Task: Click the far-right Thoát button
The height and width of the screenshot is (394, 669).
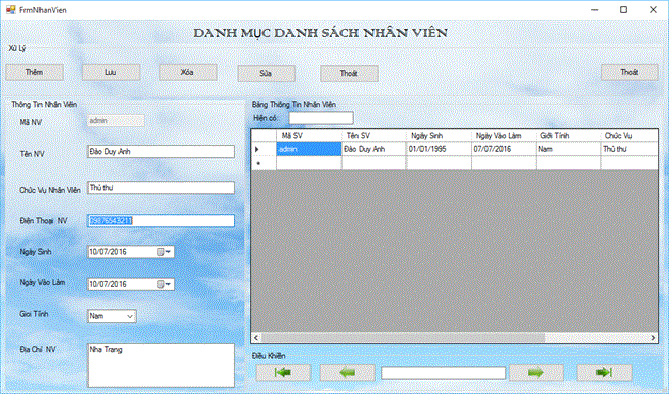Action: pos(630,72)
